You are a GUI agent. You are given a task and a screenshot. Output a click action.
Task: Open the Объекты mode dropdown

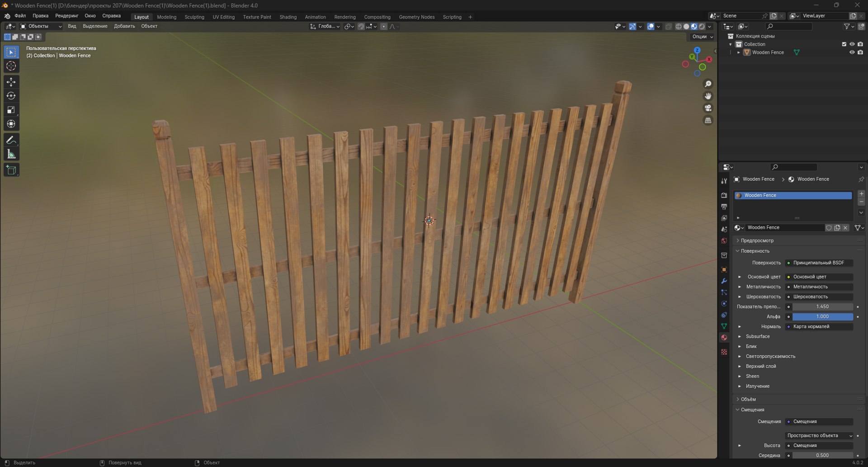pyautogui.click(x=41, y=26)
